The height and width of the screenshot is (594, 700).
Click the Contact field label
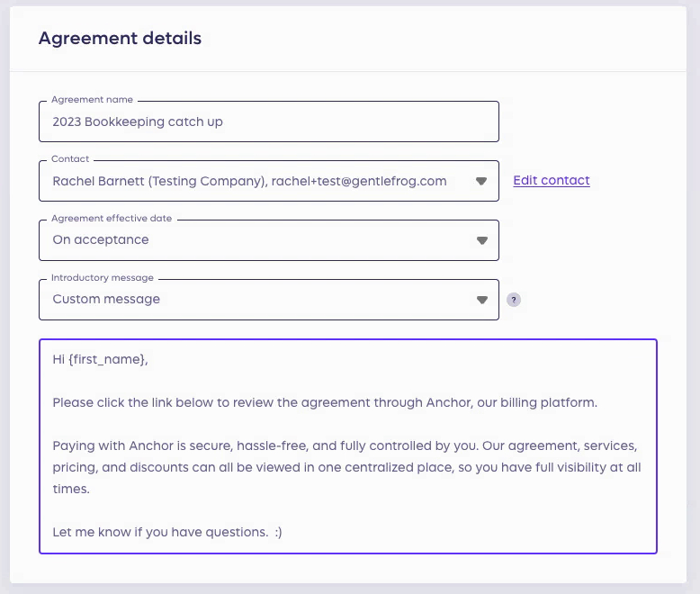[70, 159]
